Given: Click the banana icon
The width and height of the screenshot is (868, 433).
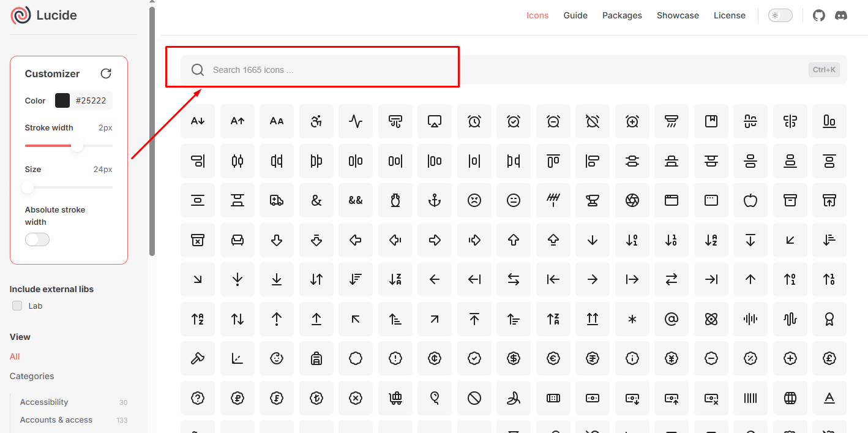Looking at the screenshot, I should tap(514, 398).
